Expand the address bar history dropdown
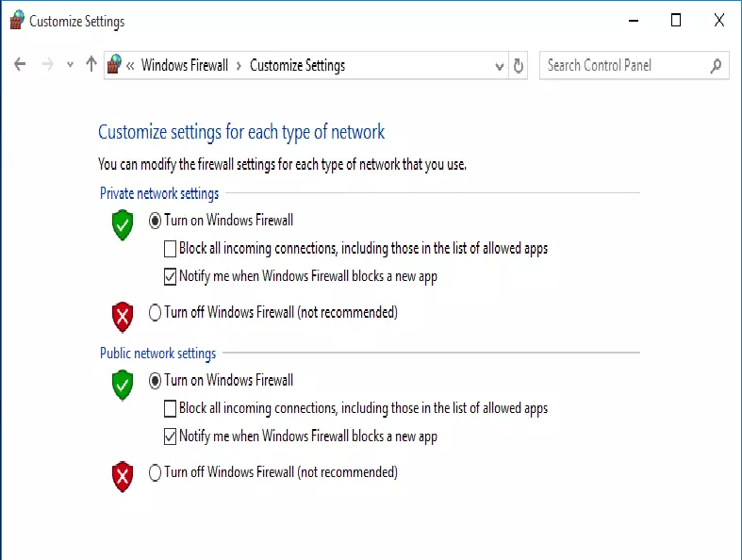 500,66
